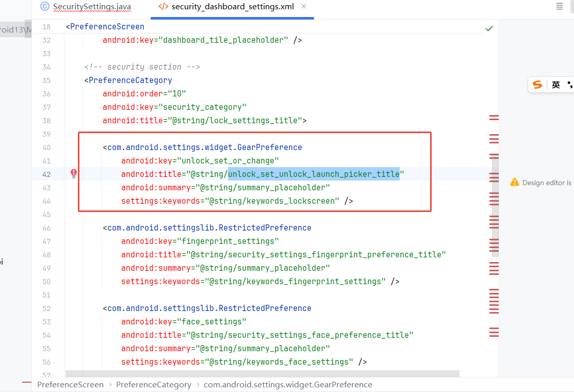Click the XML file icon on the dashboard settings tab
This screenshot has width=574, height=392.
(x=163, y=7)
